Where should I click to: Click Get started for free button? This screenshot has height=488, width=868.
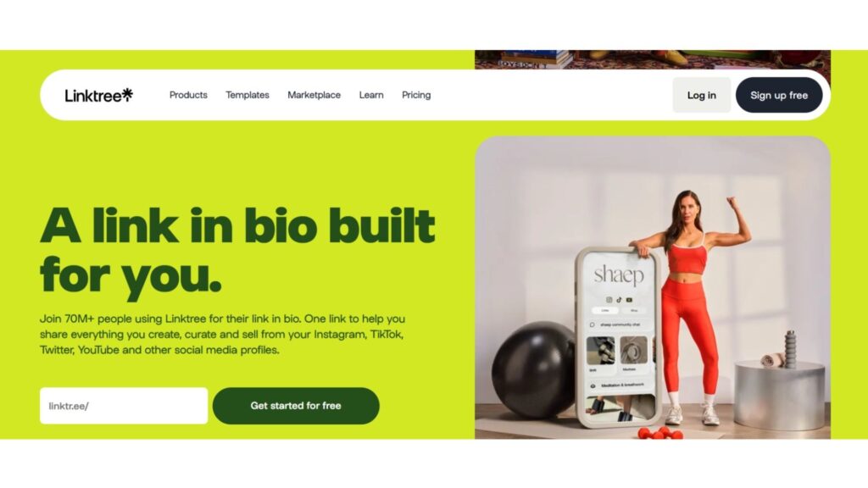click(296, 406)
